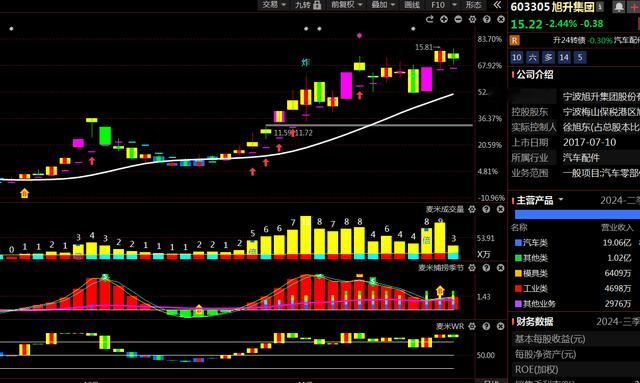Click the blue 主营产品 revenue bar
Screen dimensions: 640x383
(577, 215)
